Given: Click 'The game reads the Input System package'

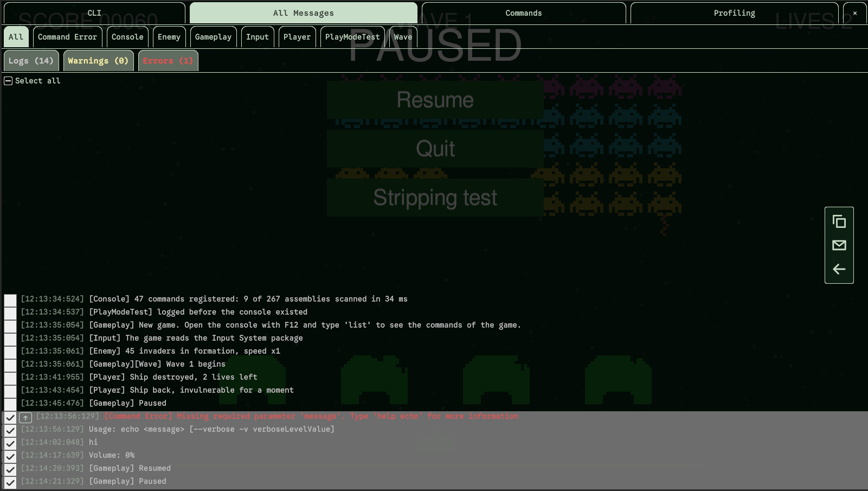Looking at the screenshot, I should pos(214,338).
